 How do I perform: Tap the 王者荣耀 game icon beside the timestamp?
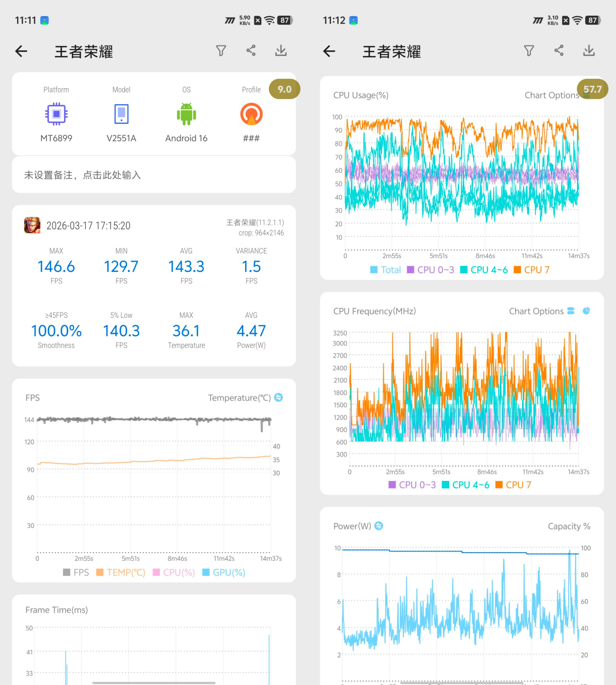(32, 225)
